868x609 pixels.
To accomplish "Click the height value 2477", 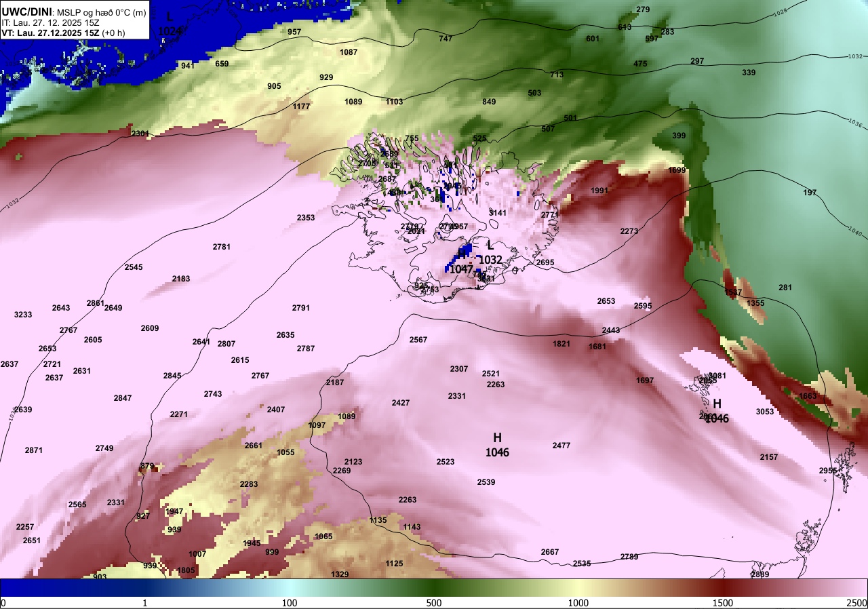I will pyautogui.click(x=561, y=446).
